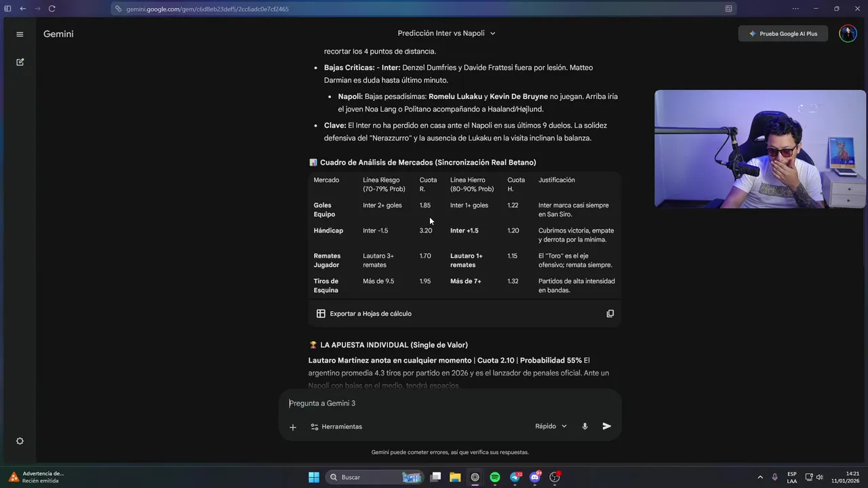Click the cell Lautaro 1+ remates
The width and height of the screenshot is (868, 488).
click(x=467, y=260)
